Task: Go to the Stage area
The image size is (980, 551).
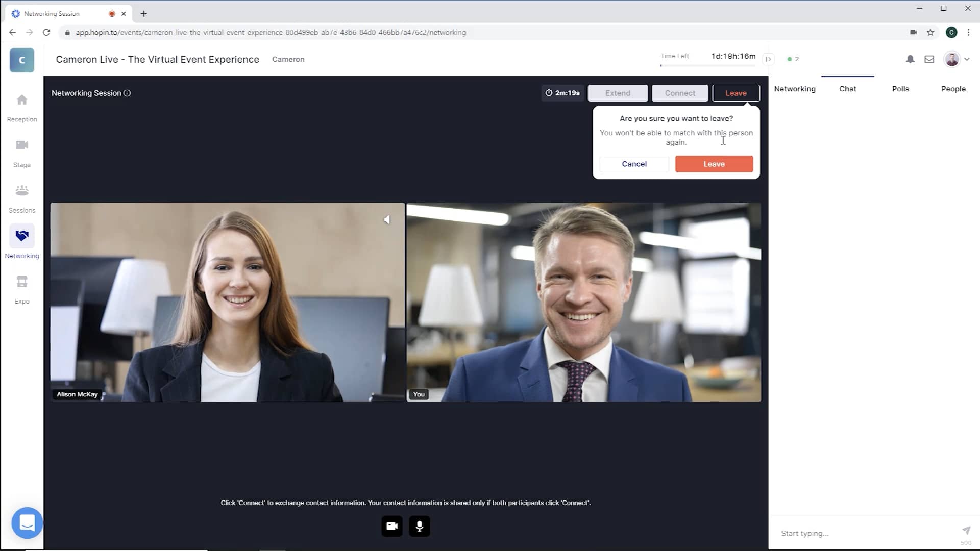Action: point(21,152)
